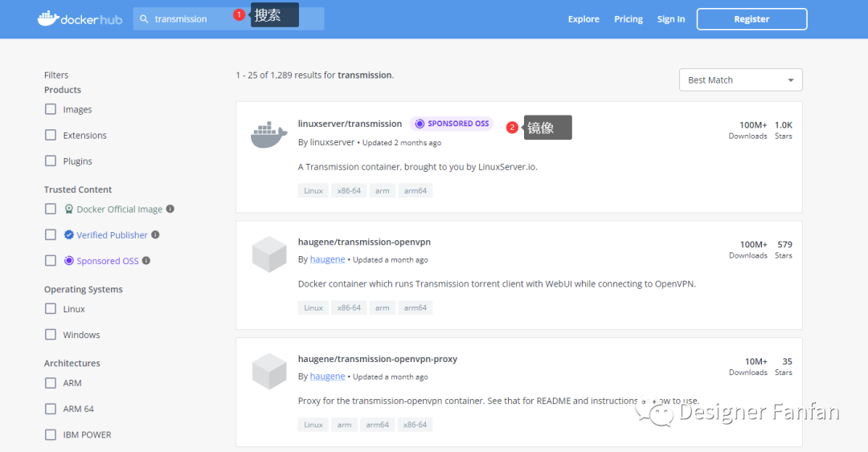The image size is (868, 452).
Task: Open the haugene/transmission-openvpn-proxy repository title
Action: [x=378, y=359]
